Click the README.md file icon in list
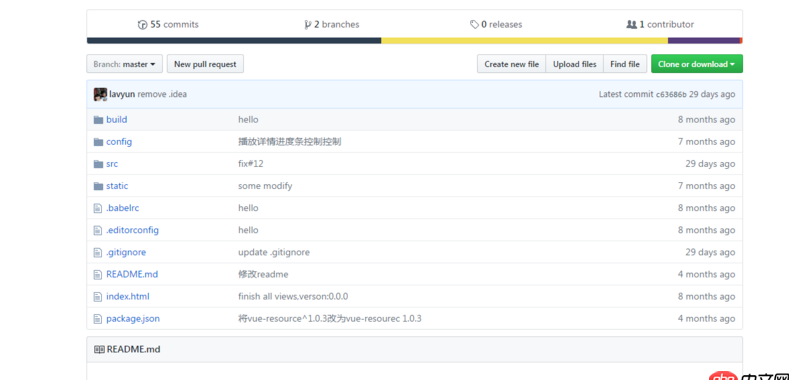The image size is (800, 380). click(98, 274)
